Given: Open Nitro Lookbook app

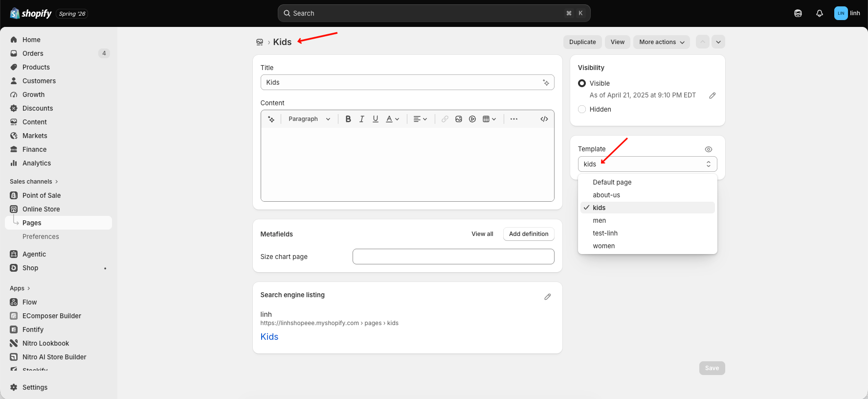Looking at the screenshot, I should coord(59,343).
